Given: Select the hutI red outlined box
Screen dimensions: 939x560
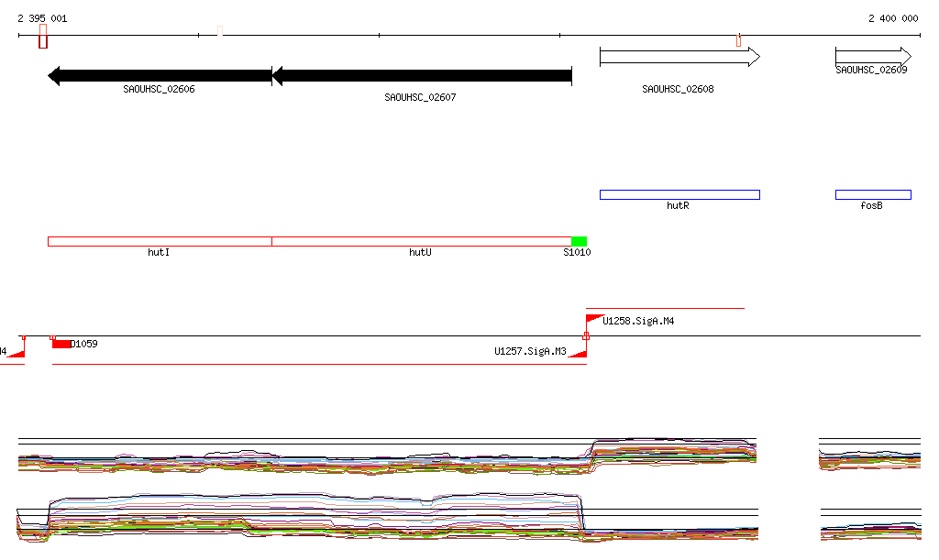Looking at the screenshot, I should pos(160,241).
